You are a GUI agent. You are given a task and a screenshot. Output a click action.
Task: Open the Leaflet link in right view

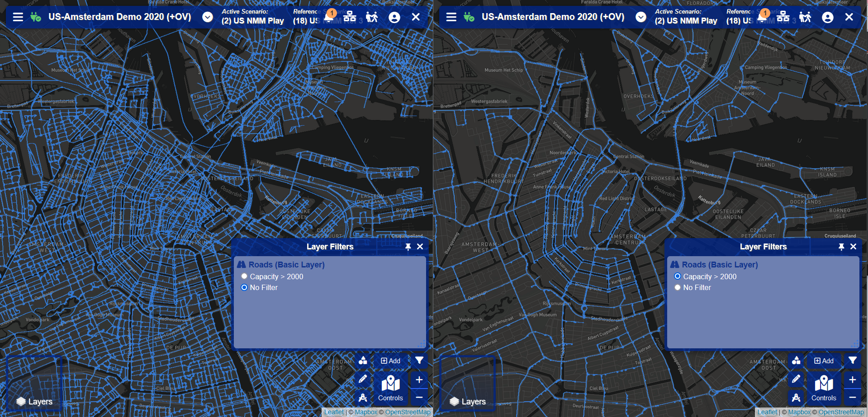pos(767,412)
